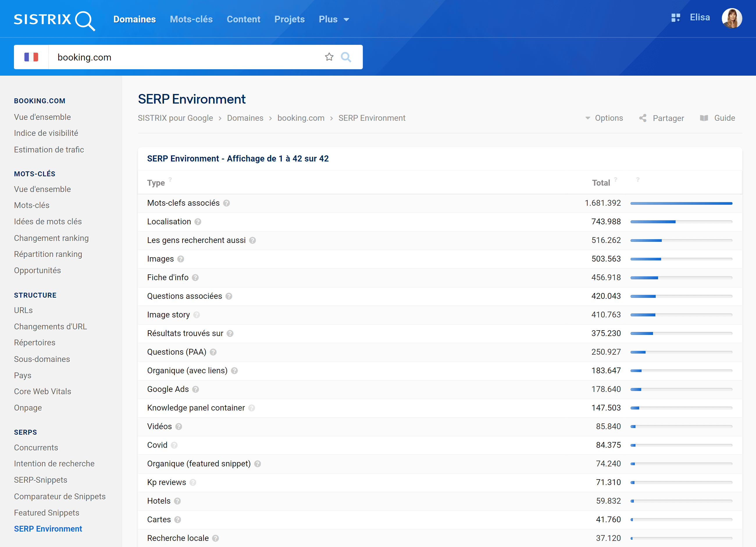Viewport: 756px width, 547px height.
Task: Open Core Web Vitals in sidebar
Action: click(43, 391)
